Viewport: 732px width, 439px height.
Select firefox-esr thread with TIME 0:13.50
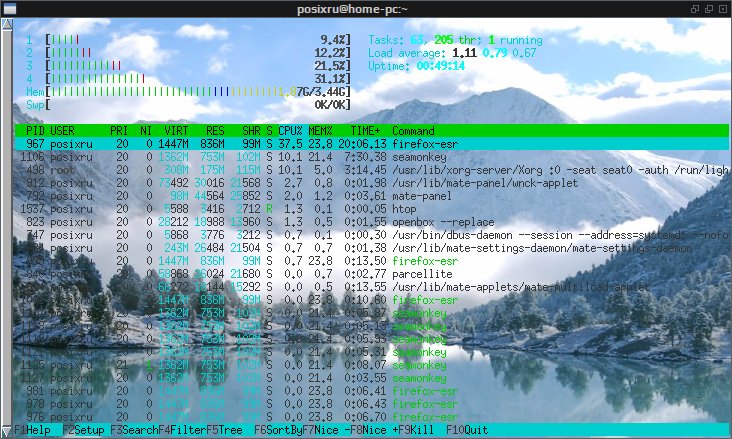(372, 261)
